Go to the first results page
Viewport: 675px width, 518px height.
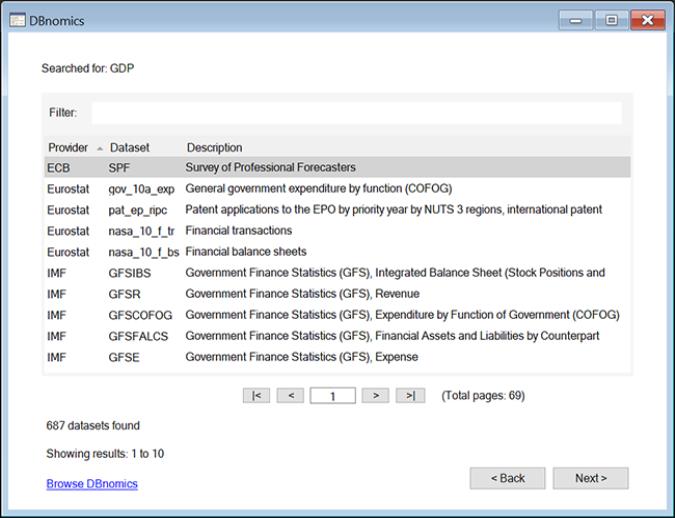(x=257, y=395)
